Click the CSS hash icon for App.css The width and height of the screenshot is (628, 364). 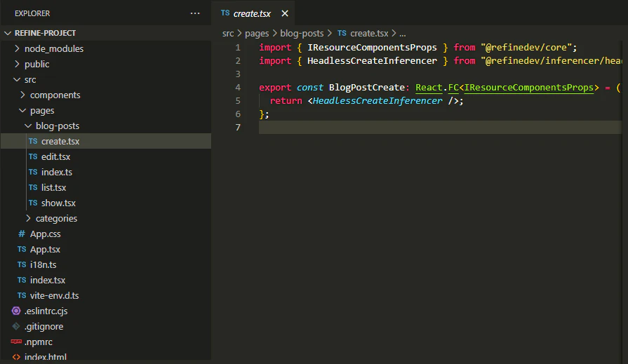pos(22,234)
